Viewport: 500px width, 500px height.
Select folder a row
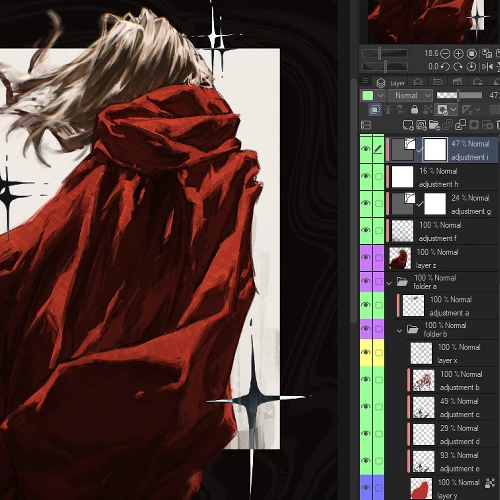442,282
